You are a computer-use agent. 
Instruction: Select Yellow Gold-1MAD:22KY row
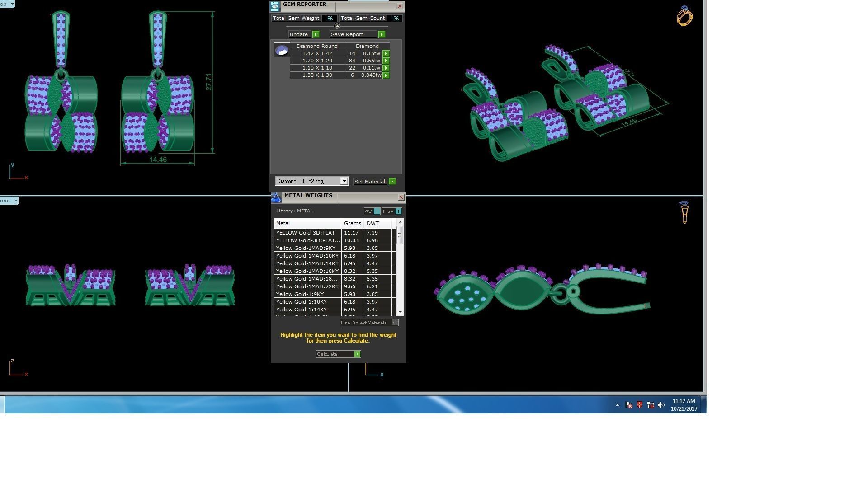tap(307, 286)
